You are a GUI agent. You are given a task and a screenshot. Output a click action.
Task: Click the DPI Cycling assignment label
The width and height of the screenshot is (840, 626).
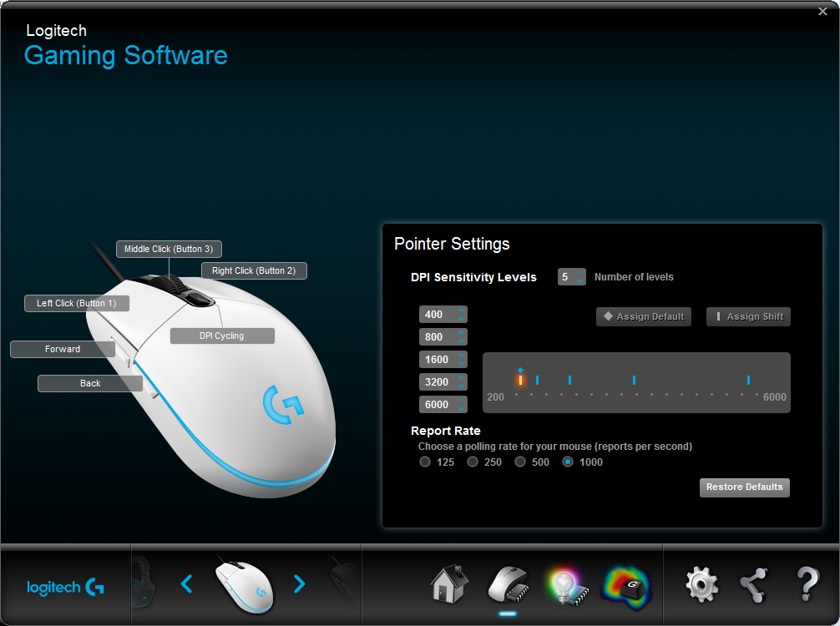pos(222,336)
